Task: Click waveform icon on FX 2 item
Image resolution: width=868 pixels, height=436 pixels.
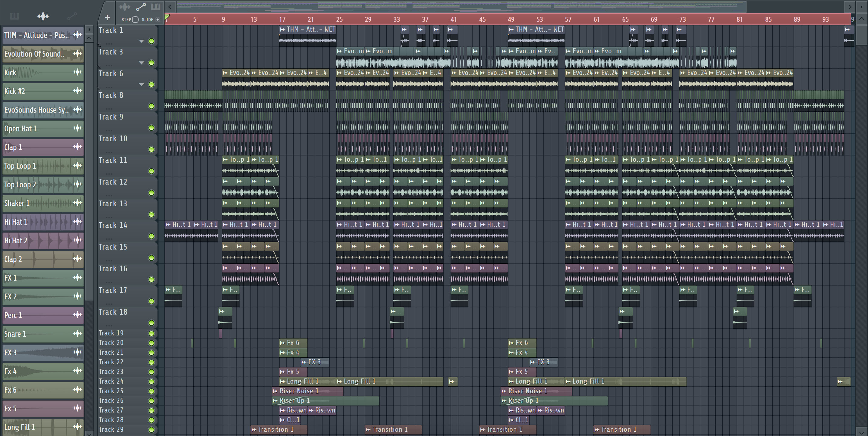Action: pyautogui.click(x=77, y=296)
